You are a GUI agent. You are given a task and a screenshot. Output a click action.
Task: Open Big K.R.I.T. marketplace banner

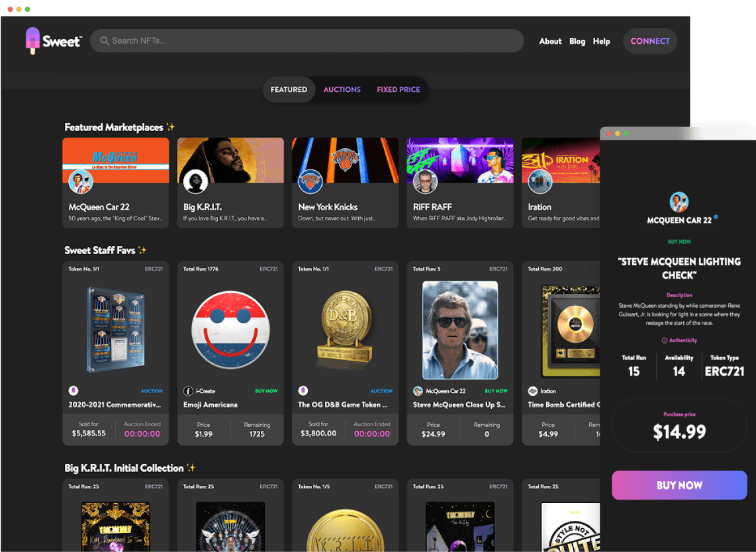coord(230,160)
